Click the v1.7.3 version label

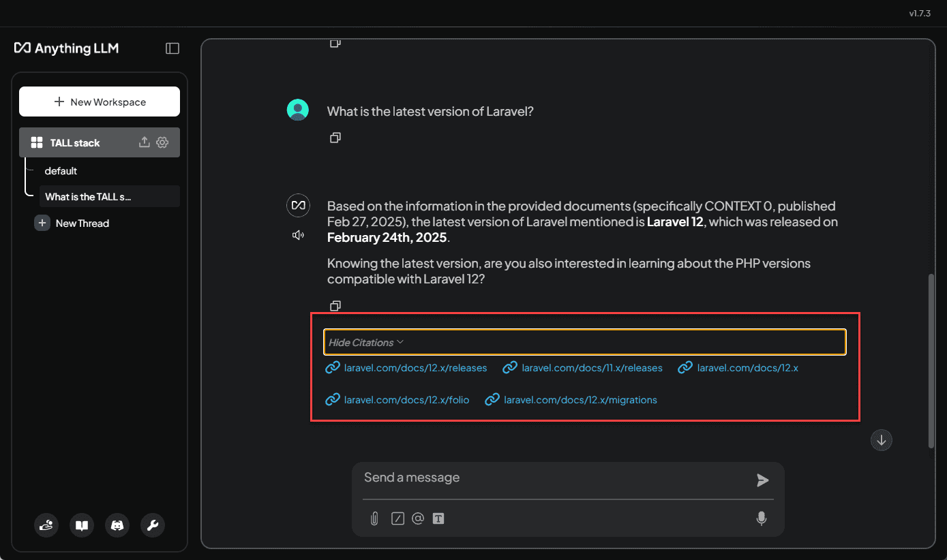click(920, 14)
